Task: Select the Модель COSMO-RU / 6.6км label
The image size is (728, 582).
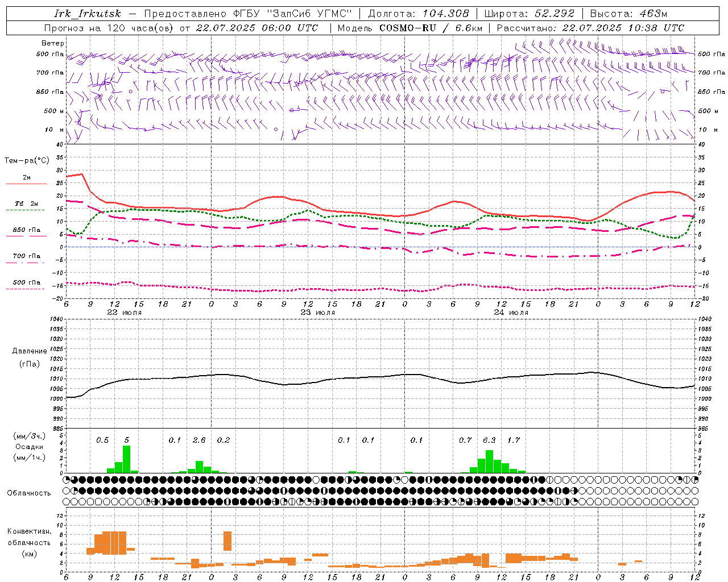Action: [x=410, y=28]
